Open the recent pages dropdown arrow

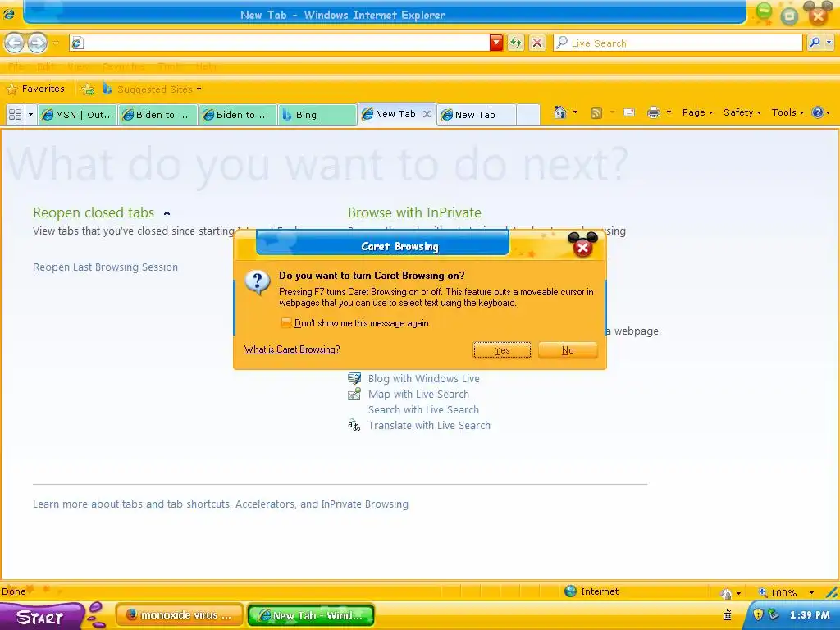(x=56, y=43)
